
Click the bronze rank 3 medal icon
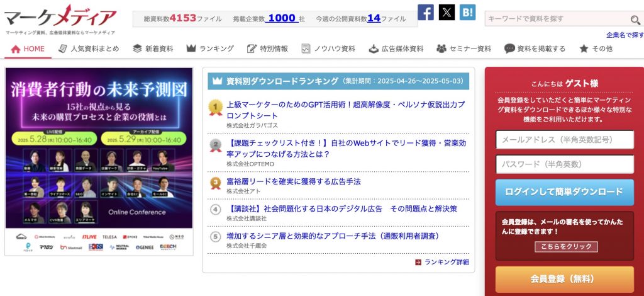click(215, 183)
